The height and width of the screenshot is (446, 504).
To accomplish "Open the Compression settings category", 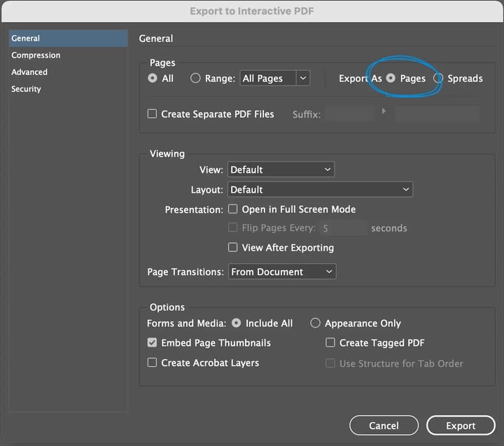I will pyautogui.click(x=36, y=55).
